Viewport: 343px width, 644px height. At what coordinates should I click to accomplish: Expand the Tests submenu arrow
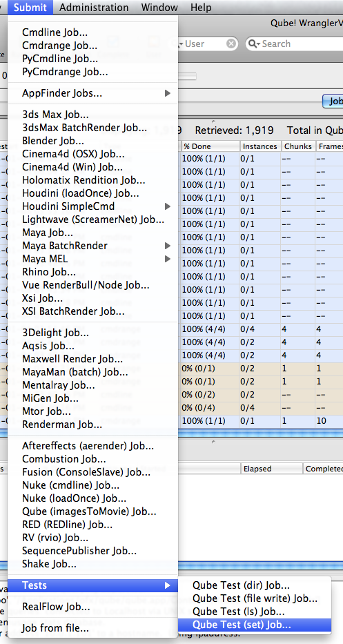167,585
